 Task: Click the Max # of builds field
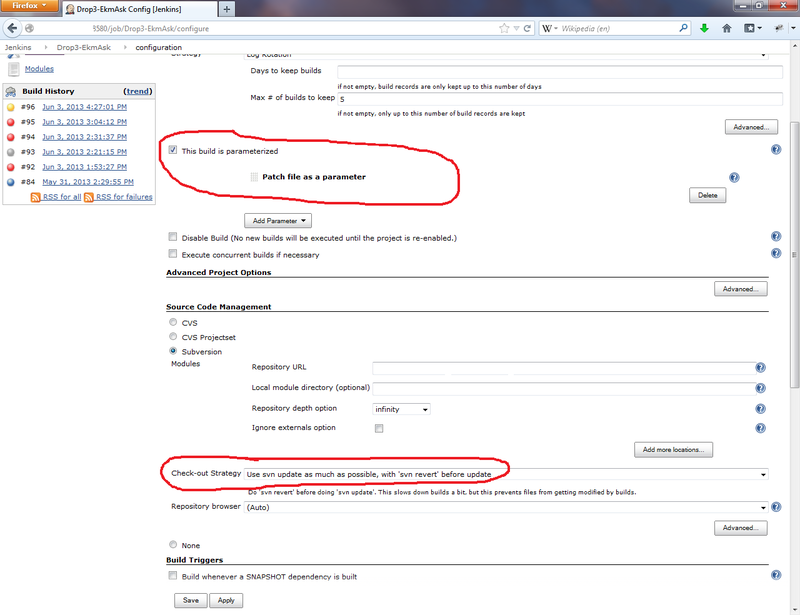click(x=560, y=99)
